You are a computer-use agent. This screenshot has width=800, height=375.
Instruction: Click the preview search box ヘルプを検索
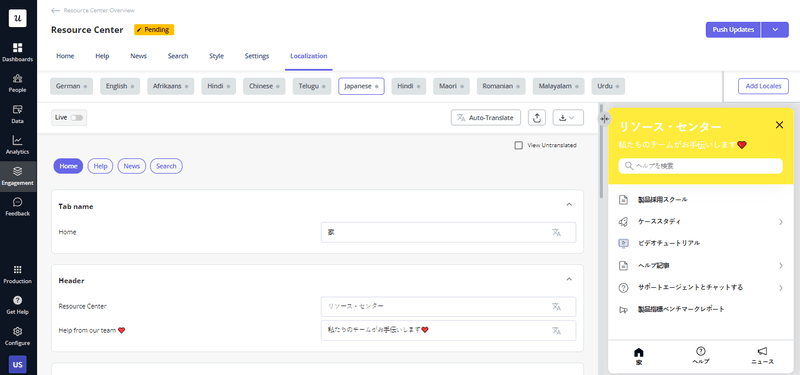[701, 166]
